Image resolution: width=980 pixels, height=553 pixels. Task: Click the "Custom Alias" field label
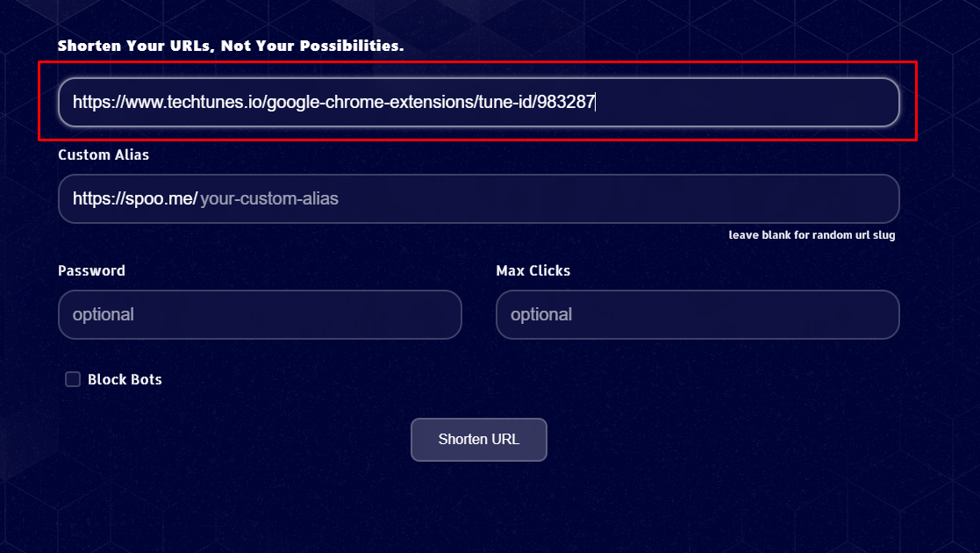coord(104,154)
